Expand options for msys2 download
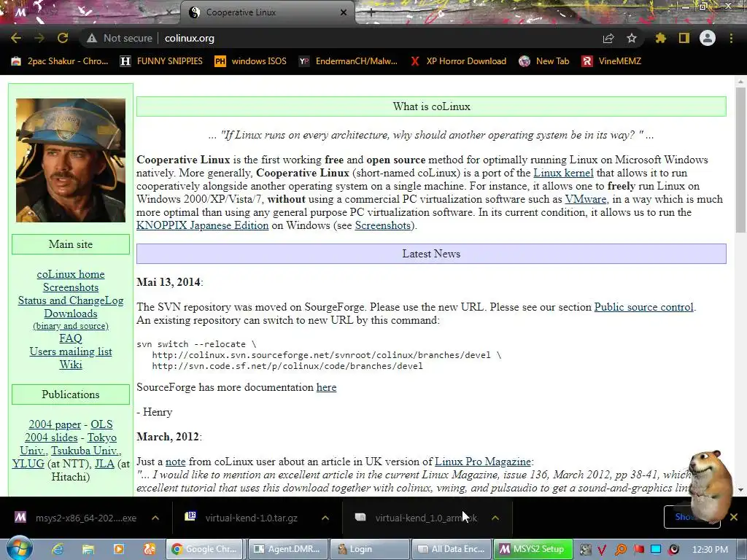This screenshot has height=560, width=747. 155,518
